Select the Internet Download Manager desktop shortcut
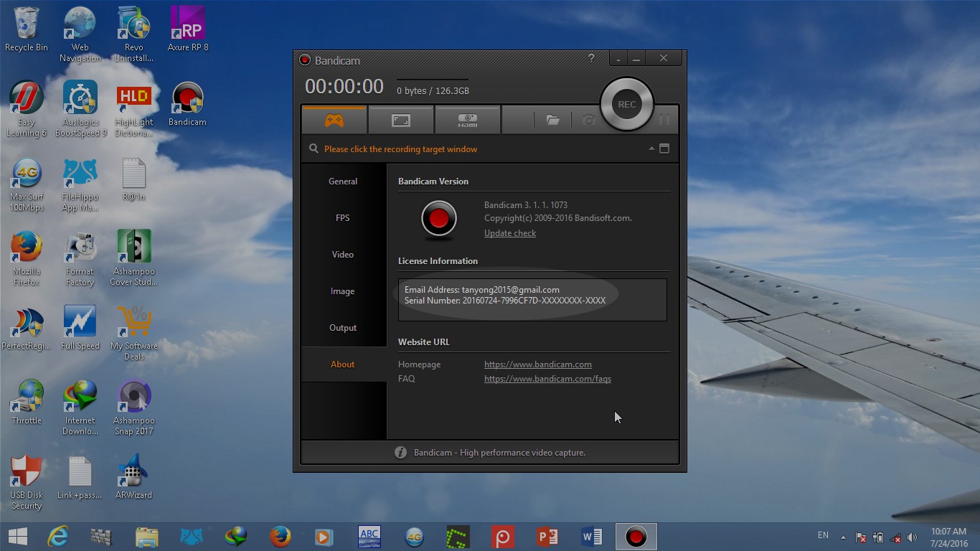980x551 pixels. tap(80, 408)
